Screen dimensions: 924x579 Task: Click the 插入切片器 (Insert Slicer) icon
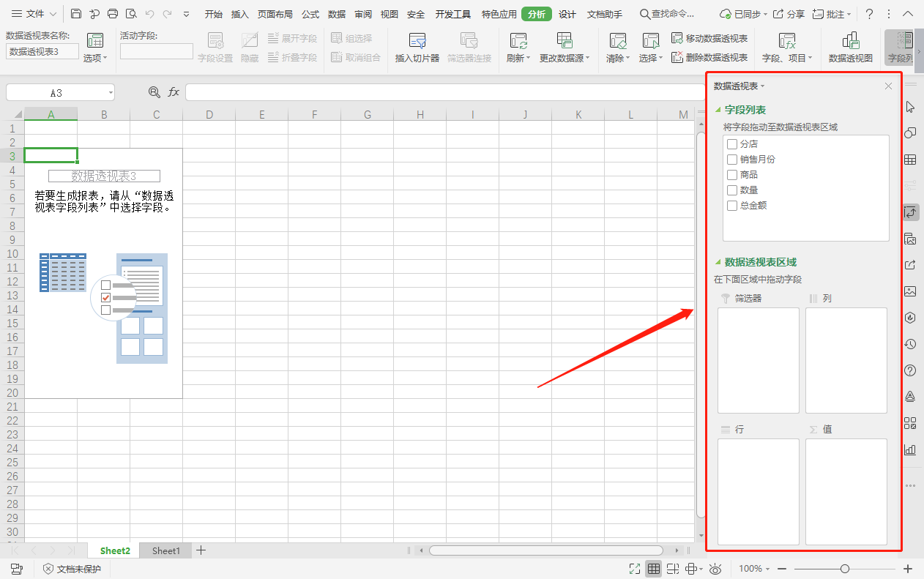(x=417, y=42)
